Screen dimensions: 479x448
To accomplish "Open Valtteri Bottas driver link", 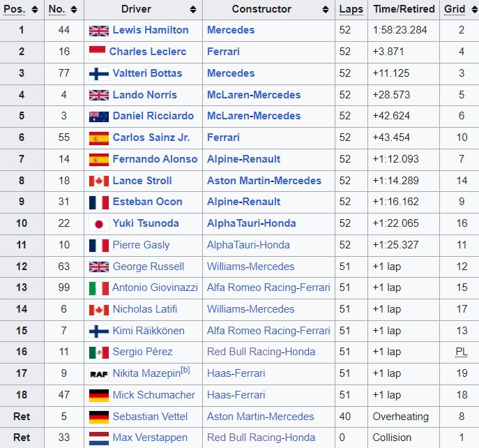I will pos(147,73).
